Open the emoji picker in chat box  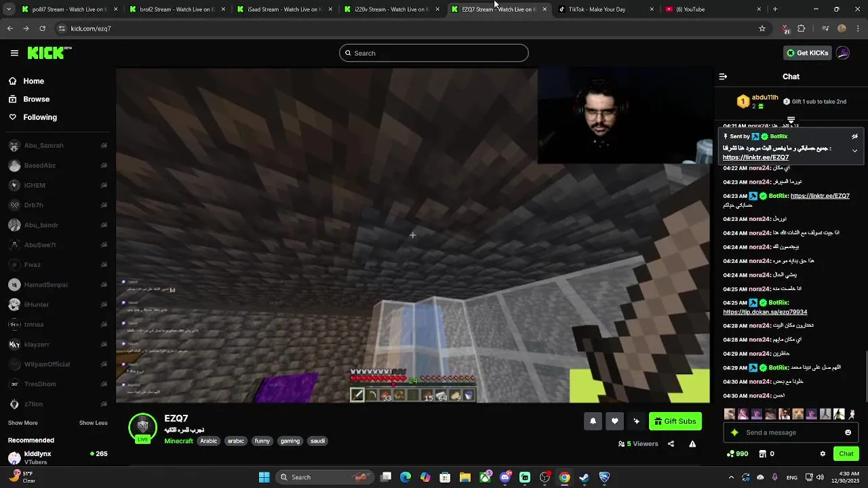[848, 432]
